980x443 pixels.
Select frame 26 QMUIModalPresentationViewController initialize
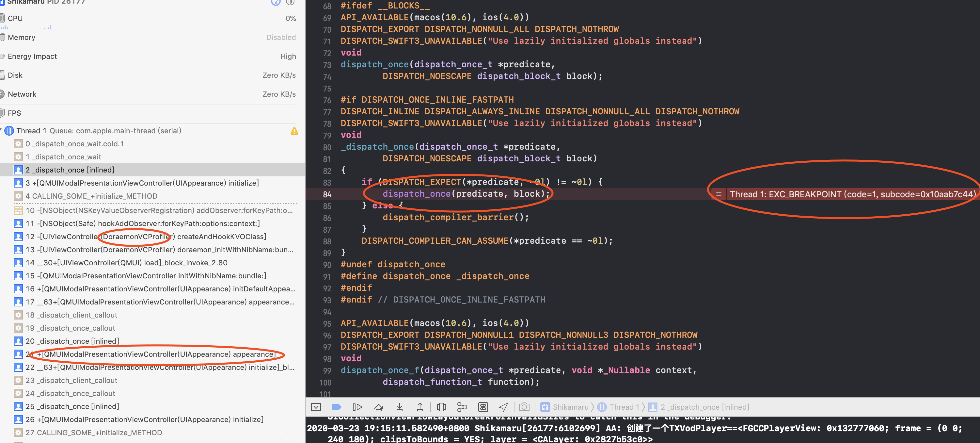coord(152,419)
